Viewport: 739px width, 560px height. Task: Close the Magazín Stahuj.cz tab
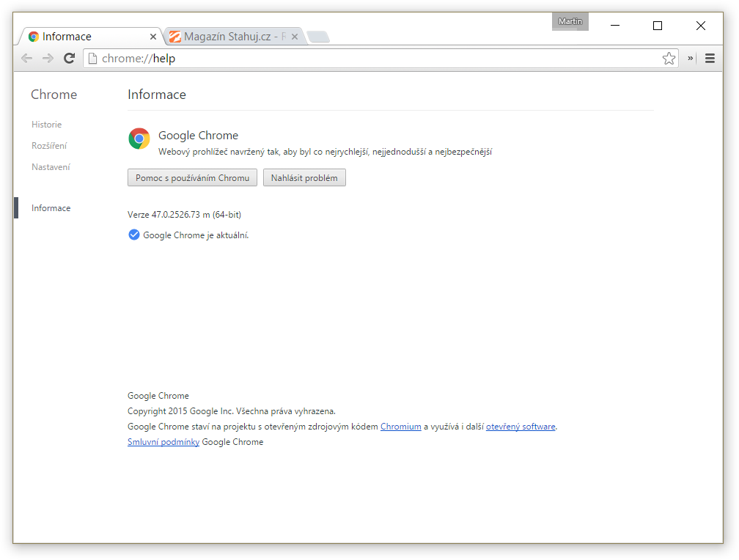[x=295, y=37]
